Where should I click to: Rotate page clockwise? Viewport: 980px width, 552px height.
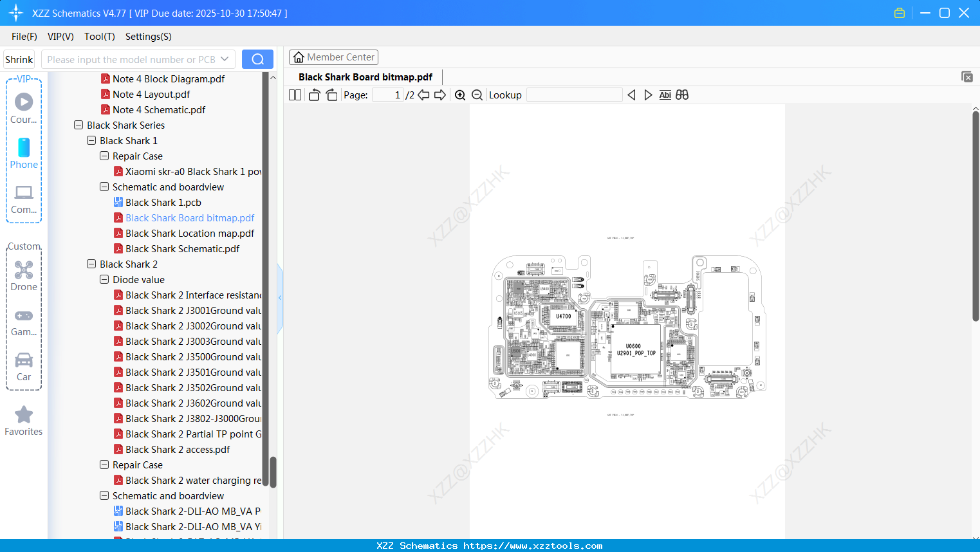pos(331,95)
